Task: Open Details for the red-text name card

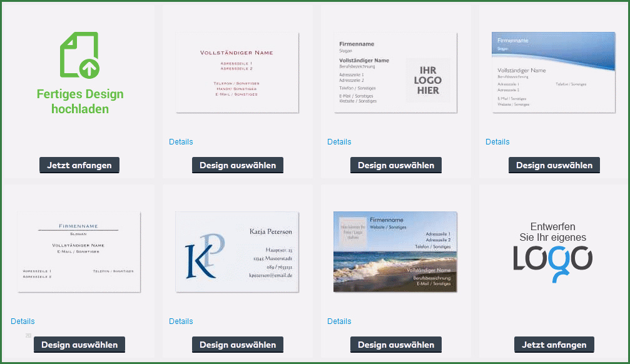Action: tap(181, 142)
